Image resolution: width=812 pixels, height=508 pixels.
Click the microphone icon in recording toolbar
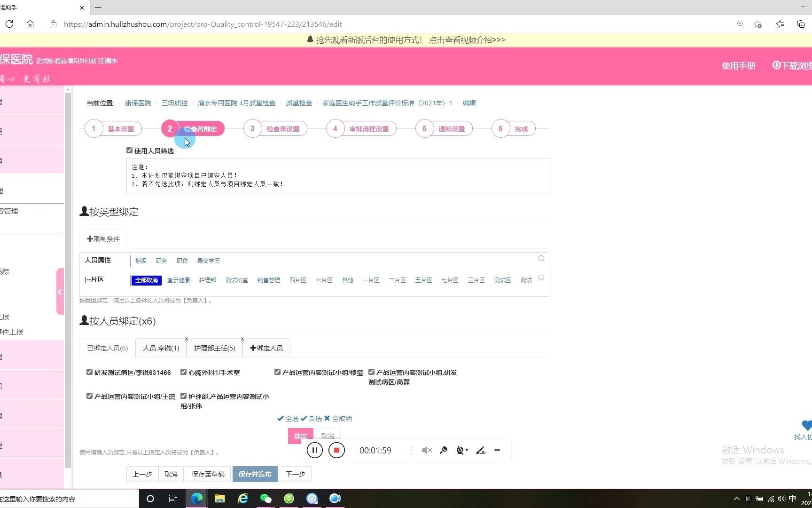[444, 450]
